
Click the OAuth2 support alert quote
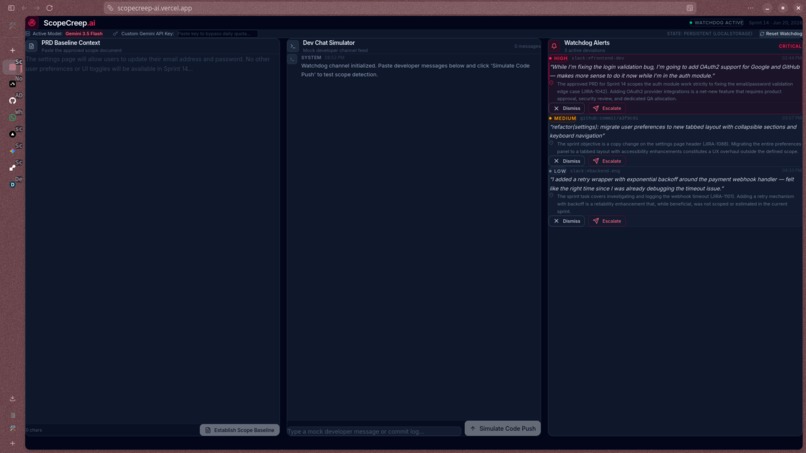674,71
